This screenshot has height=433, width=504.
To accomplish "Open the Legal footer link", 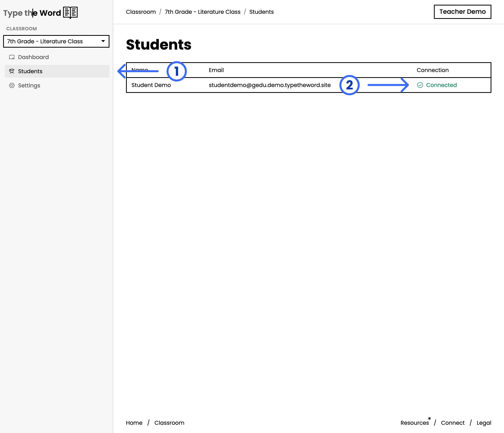I will coord(484,423).
